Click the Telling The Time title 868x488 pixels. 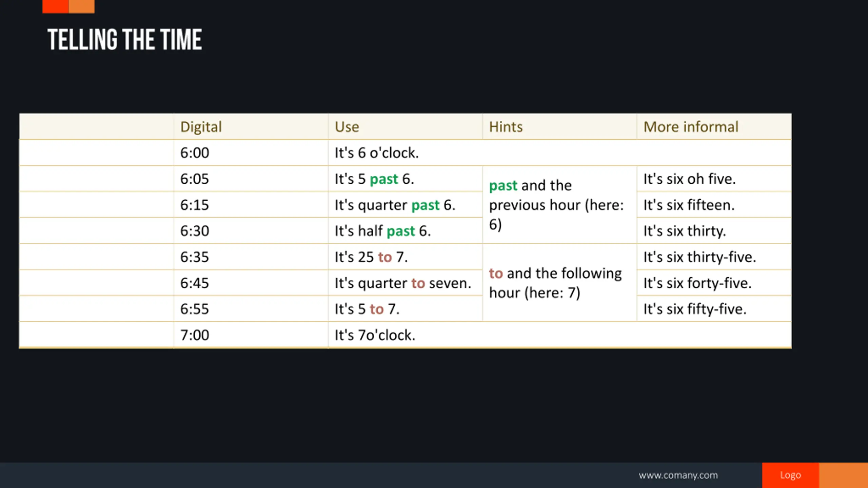tap(125, 40)
